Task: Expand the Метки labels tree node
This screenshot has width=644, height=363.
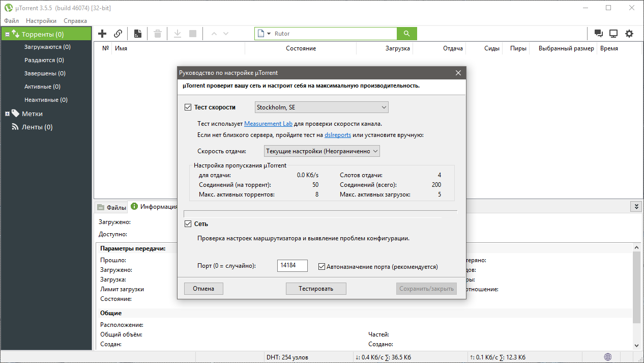Action: (7, 114)
